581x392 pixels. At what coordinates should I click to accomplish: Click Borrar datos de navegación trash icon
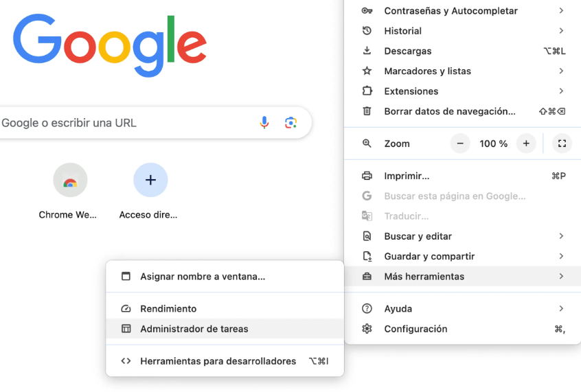point(367,111)
